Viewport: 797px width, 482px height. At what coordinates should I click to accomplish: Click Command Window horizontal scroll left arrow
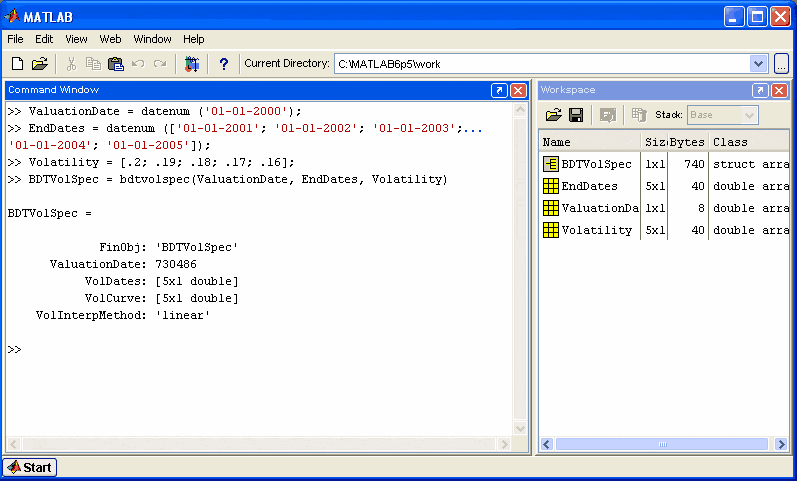[14, 444]
